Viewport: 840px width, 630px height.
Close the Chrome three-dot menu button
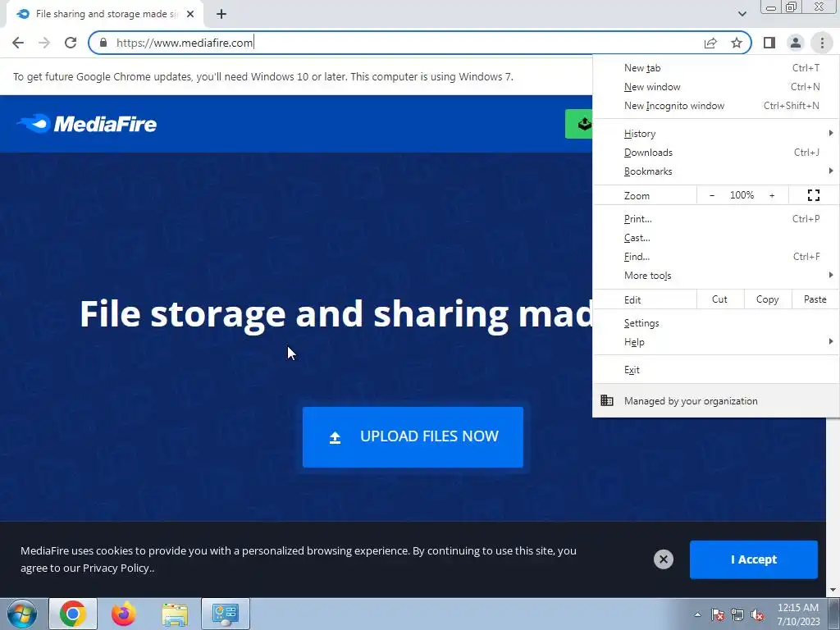pos(822,43)
